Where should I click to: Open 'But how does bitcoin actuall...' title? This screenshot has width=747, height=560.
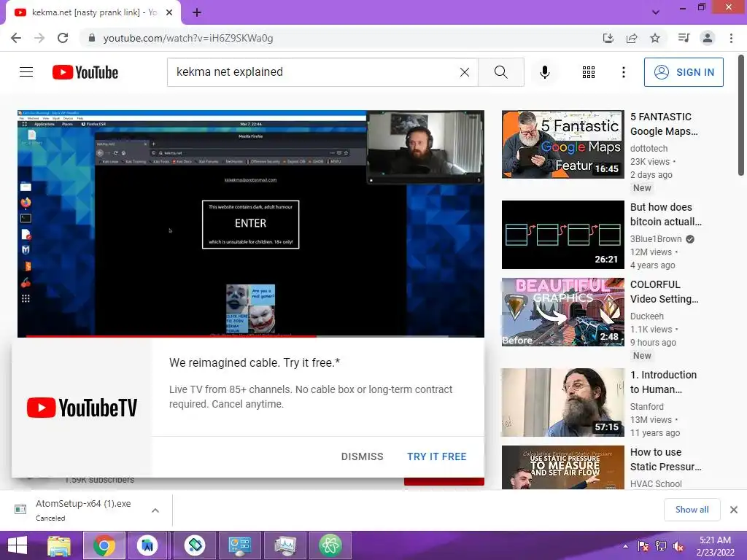pos(666,214)
